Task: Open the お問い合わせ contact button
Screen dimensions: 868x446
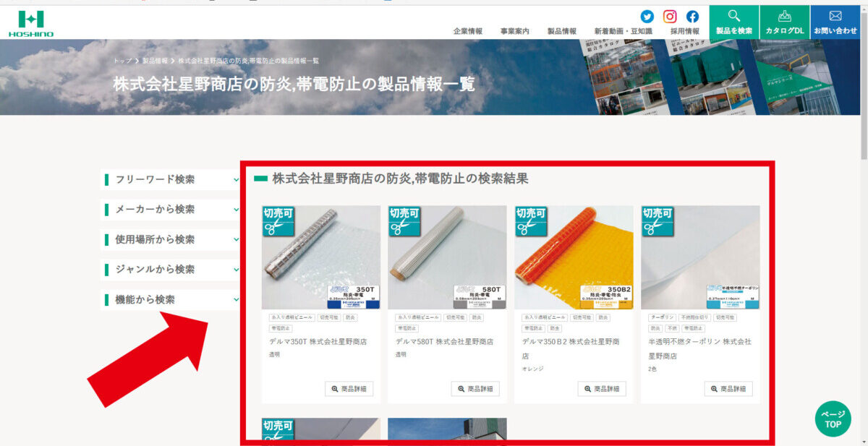Action: [x=835, y=22]
